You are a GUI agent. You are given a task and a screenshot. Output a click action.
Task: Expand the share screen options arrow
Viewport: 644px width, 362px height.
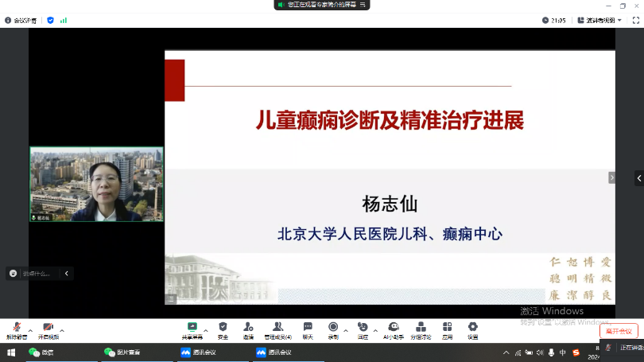point(206,330)
